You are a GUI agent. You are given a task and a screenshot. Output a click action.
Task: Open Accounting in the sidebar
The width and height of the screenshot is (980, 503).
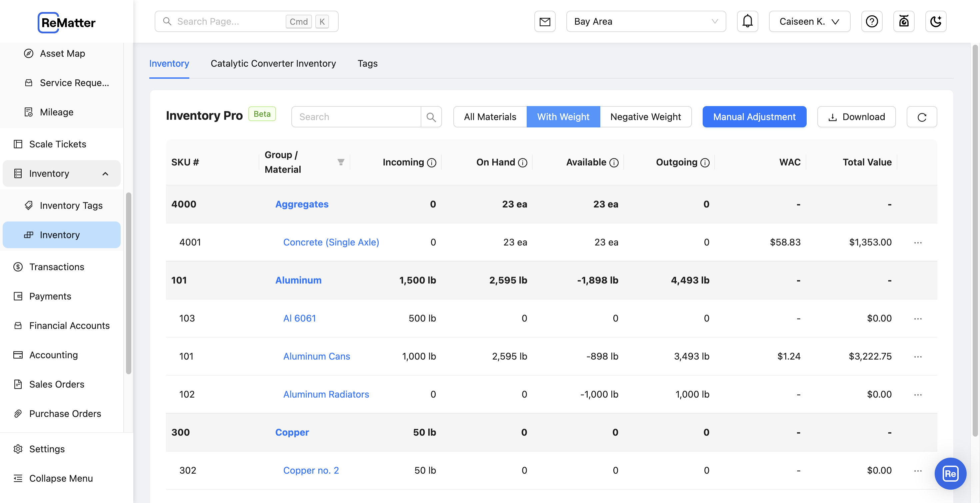[x=62, y=355]
